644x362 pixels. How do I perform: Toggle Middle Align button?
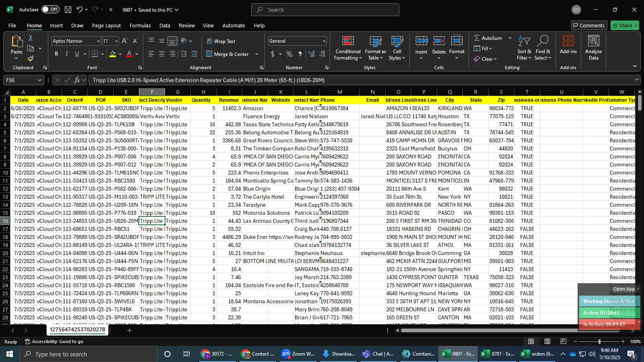tap(162, 41)
